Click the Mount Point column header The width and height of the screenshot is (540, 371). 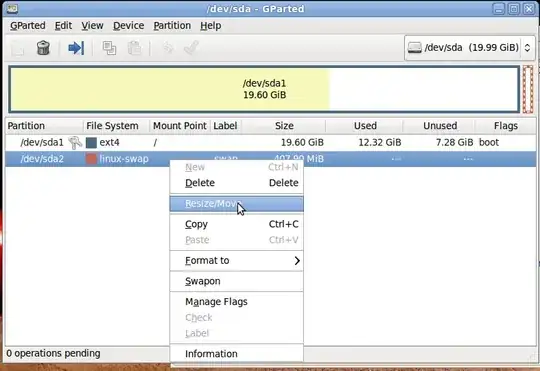pyautogui.click(x=180, y=126)
